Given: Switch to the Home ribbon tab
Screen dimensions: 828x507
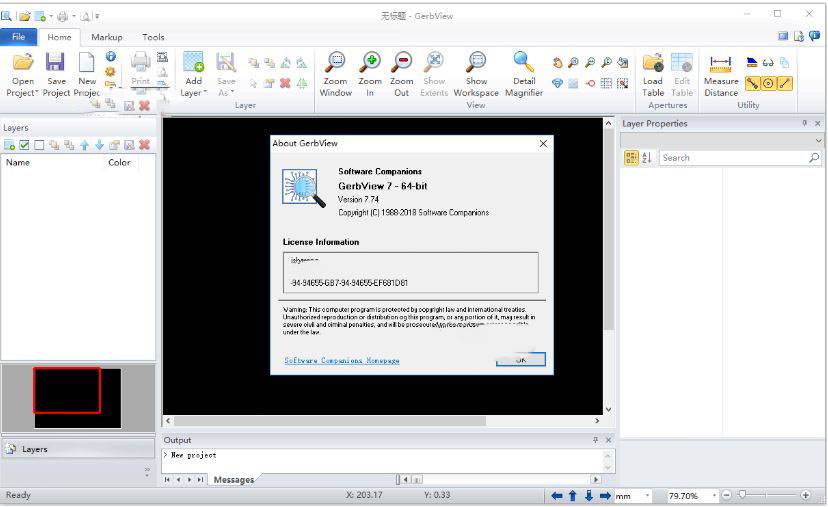Looking at the screenshot, I should pos(59,37).
